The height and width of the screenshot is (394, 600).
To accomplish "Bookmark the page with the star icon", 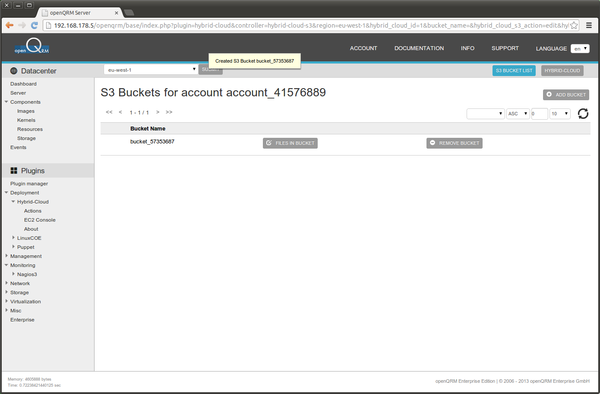I will click(574, 25).
